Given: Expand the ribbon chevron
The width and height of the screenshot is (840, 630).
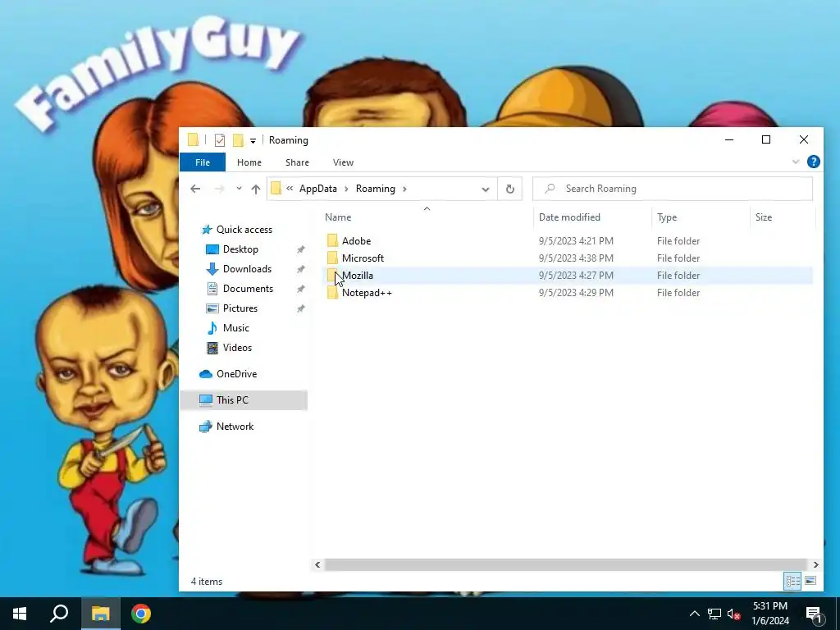Looking at the screenshot, I should [x=796, y=162].
